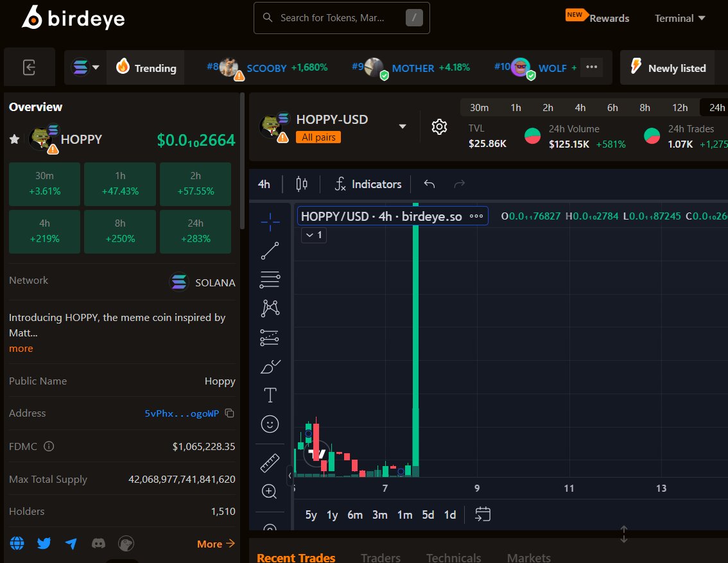Switch to the Recent Trades tab
The image size is (728, 563).
(296, 557)
